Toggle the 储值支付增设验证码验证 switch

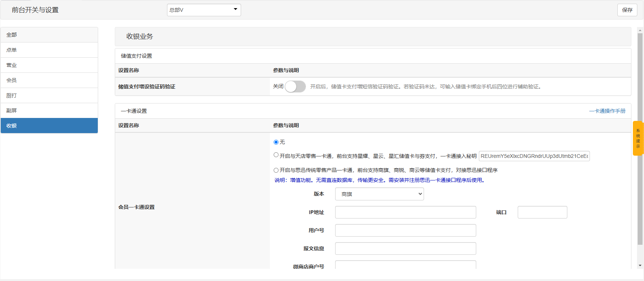click(x=295, y=87)
